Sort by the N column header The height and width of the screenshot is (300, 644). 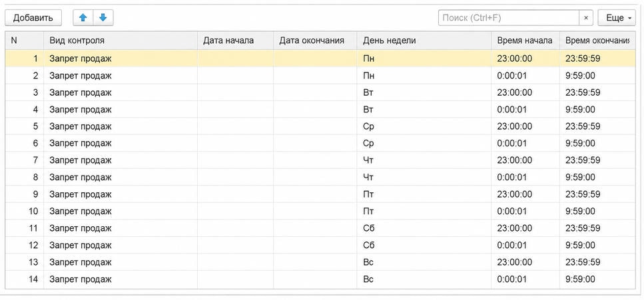point(24,41)
